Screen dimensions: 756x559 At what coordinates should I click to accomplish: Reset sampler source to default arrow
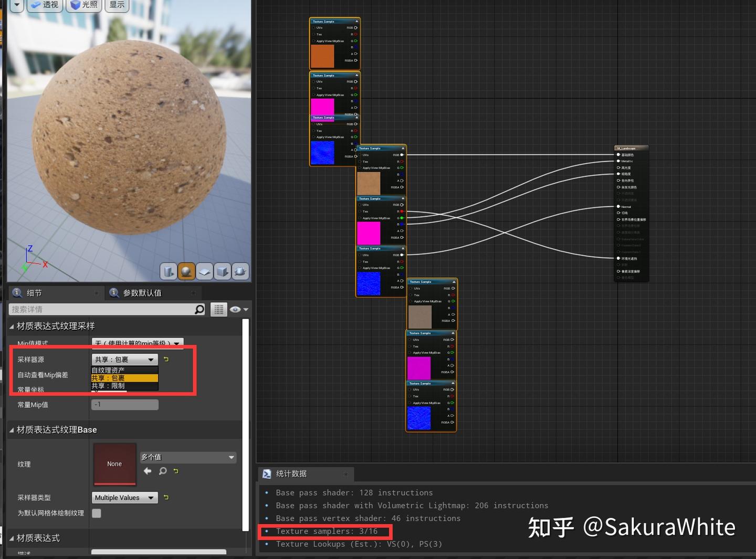pos(166,360)
